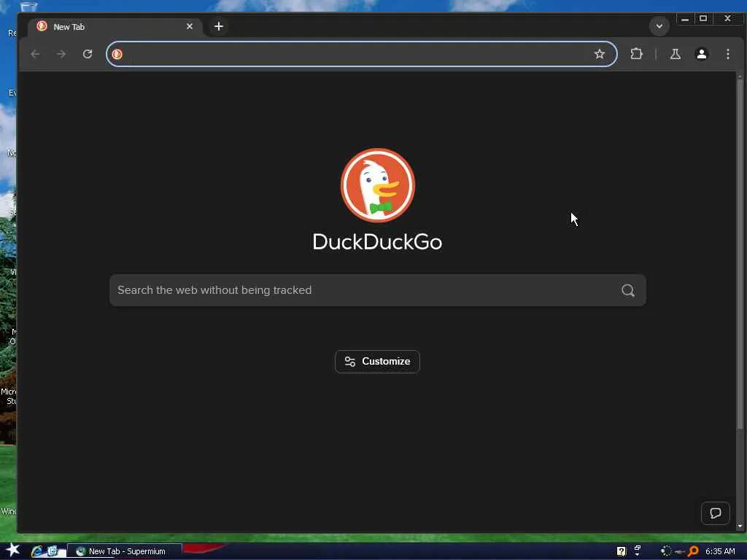Select the New Tab tab
Screen dimensions: 747x560
[115, 27]
